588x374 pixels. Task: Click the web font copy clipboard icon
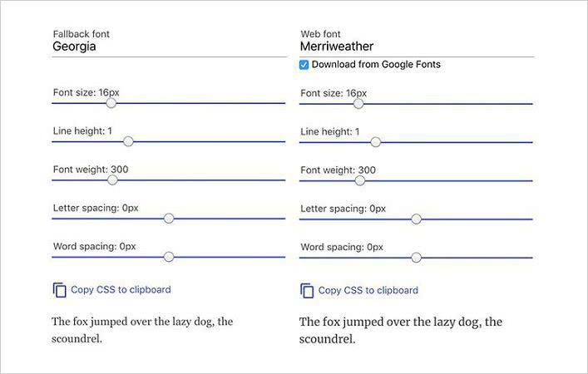(307, 291)
